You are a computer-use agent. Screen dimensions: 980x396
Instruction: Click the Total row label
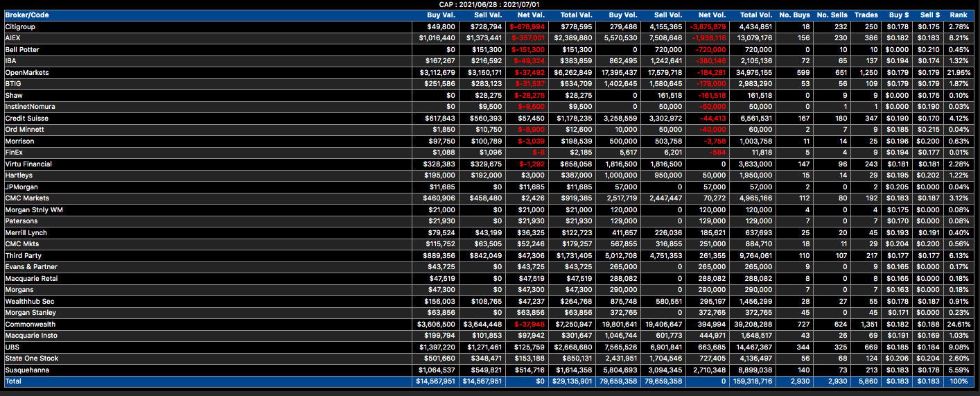(x=13, y=381)
